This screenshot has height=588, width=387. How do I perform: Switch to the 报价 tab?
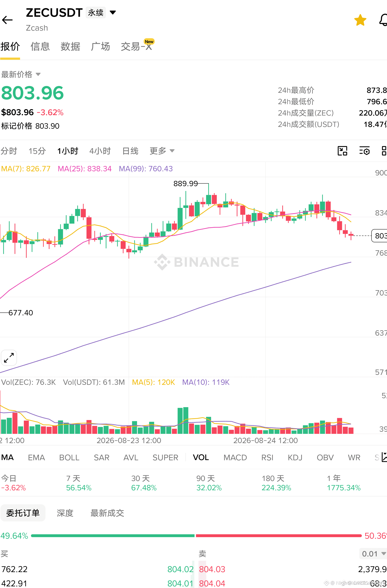(10, 47)
